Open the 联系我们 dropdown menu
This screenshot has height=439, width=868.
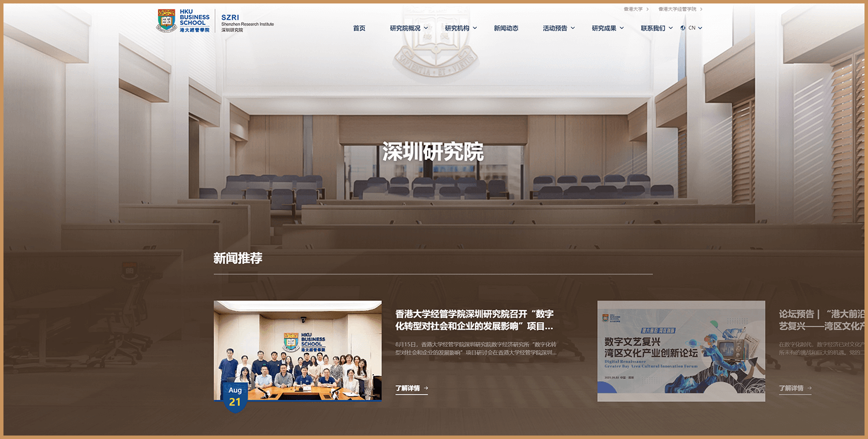[x=656, y=28]
